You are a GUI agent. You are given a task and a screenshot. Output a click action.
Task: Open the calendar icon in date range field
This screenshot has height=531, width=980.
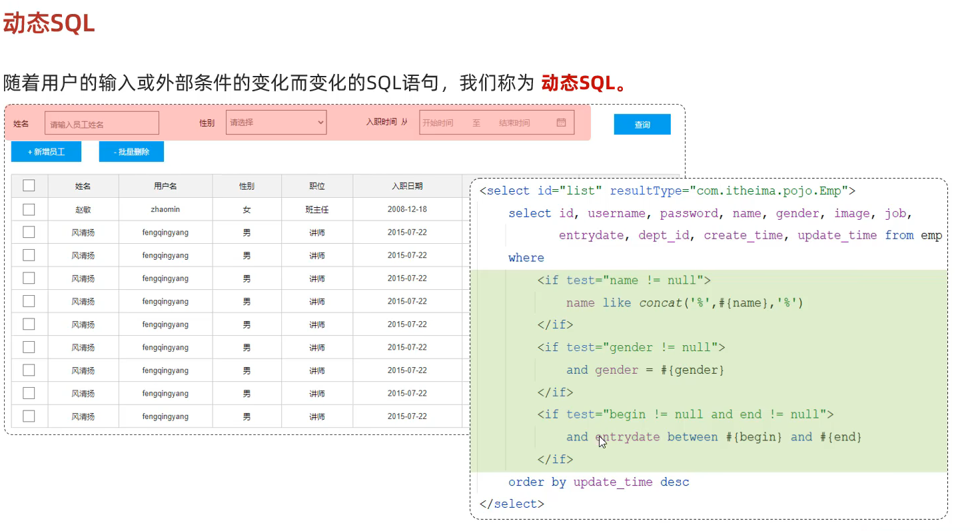(561, 123)
